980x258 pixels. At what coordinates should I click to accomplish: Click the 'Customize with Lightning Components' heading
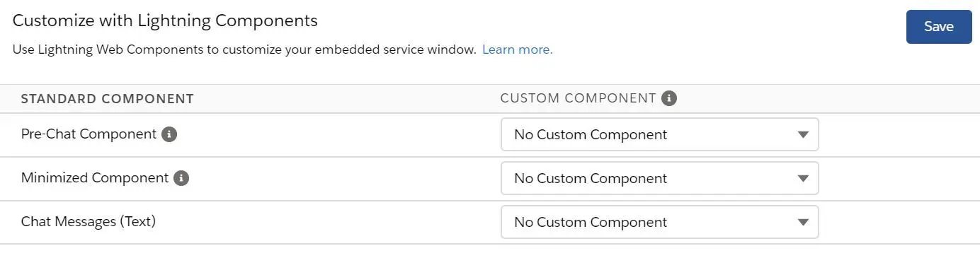click(x=165, y=21)
